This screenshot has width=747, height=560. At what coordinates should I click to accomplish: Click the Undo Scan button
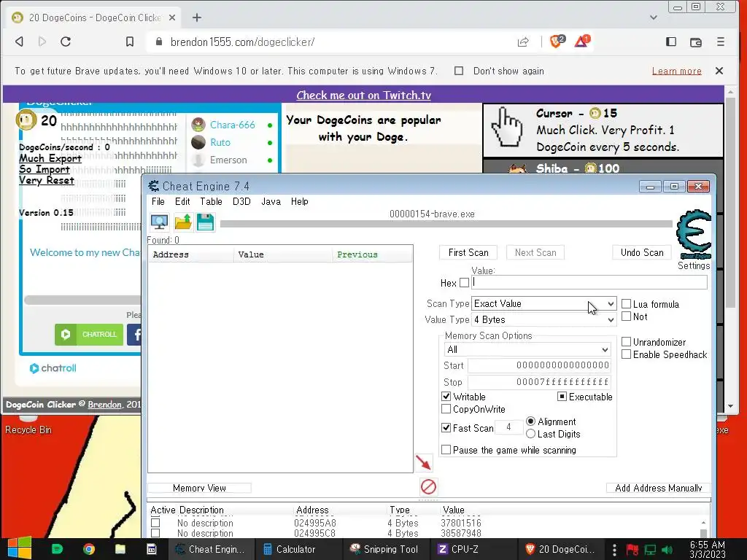(642, 252)
